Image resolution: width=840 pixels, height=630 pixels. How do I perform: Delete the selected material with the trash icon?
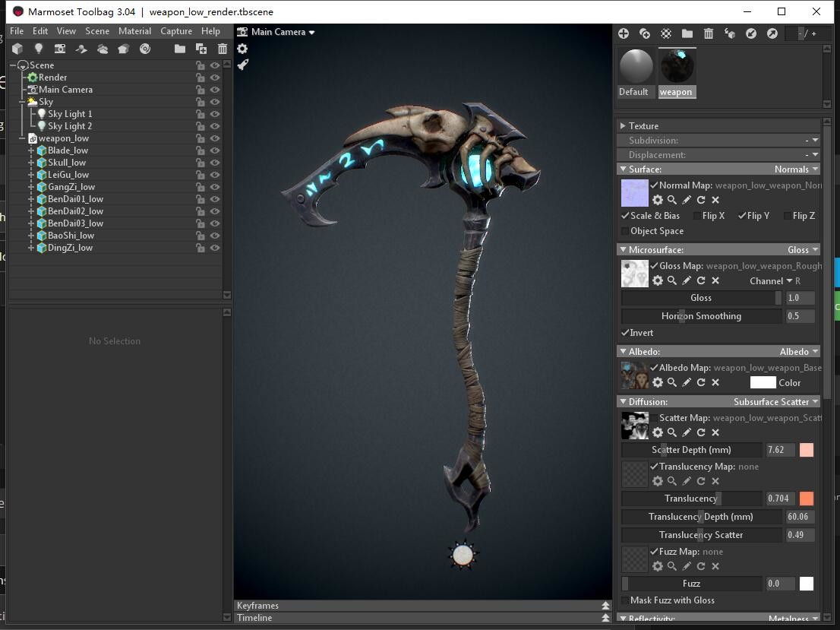click(x=707, y=33)
